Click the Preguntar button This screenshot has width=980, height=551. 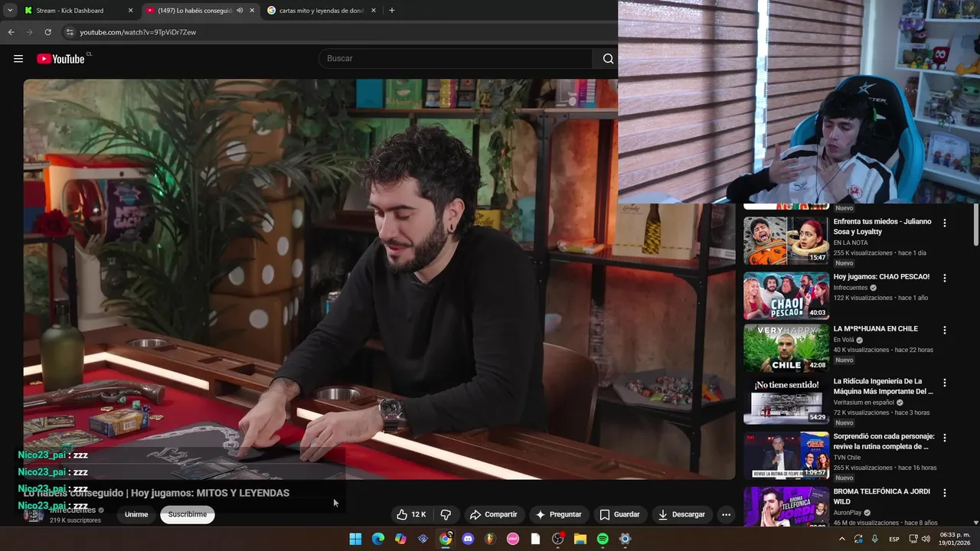click(x=558, y=514)
